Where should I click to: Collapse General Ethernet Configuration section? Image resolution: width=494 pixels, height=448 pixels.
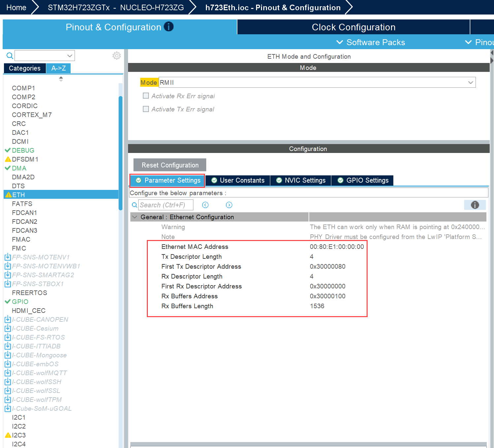(135, 217)
